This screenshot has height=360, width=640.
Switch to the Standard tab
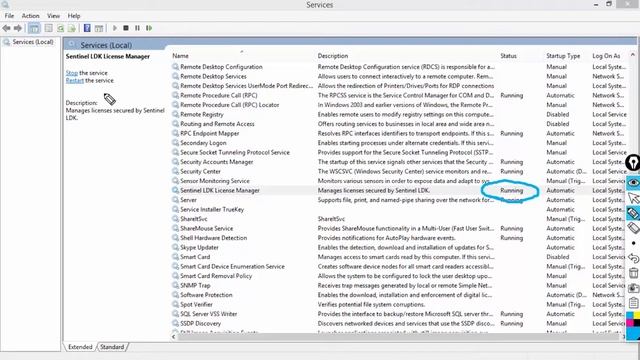tap(112, 347)
